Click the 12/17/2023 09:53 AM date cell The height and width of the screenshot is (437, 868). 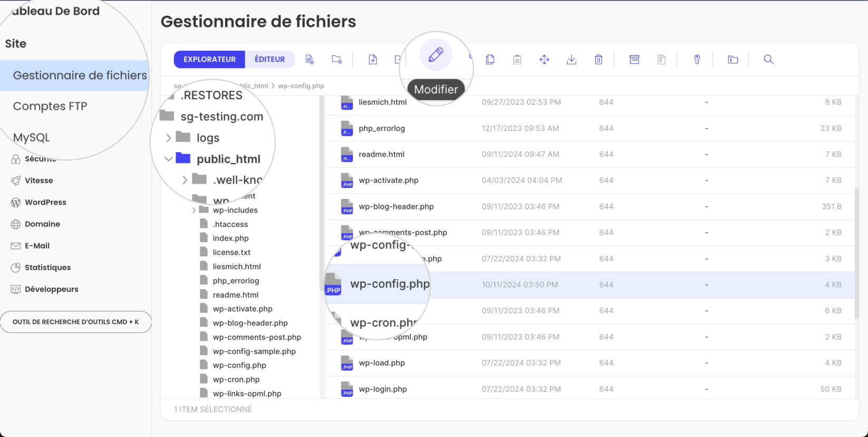[520, 128]
